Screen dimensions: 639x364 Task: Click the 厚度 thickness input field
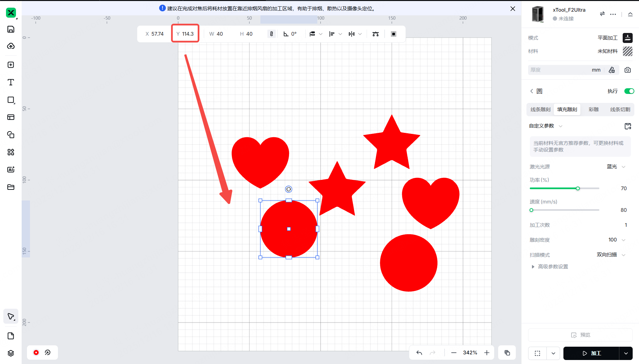559,70
